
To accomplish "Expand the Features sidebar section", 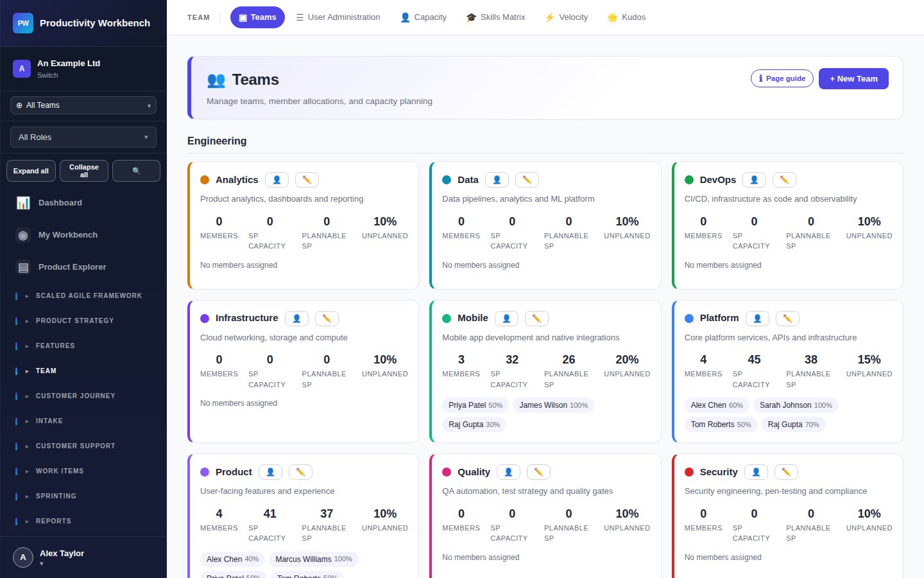I will (83, 346).
